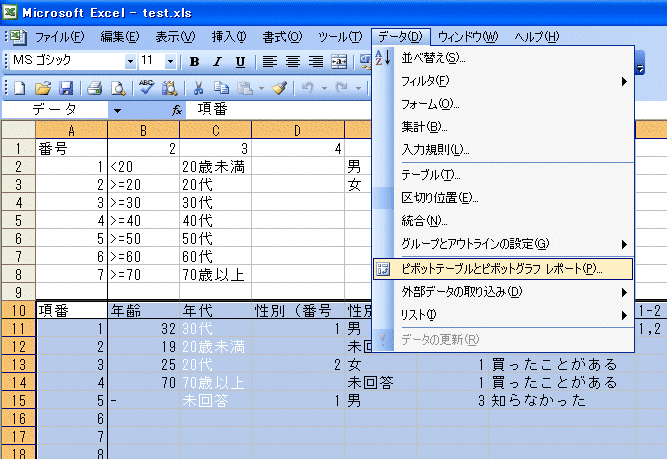Click the Save floppy disk icon

(x=66, y=88)
